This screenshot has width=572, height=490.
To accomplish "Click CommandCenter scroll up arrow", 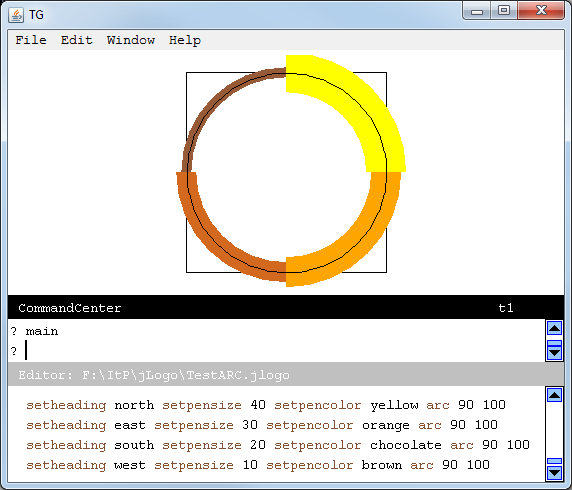I will 554,328.
